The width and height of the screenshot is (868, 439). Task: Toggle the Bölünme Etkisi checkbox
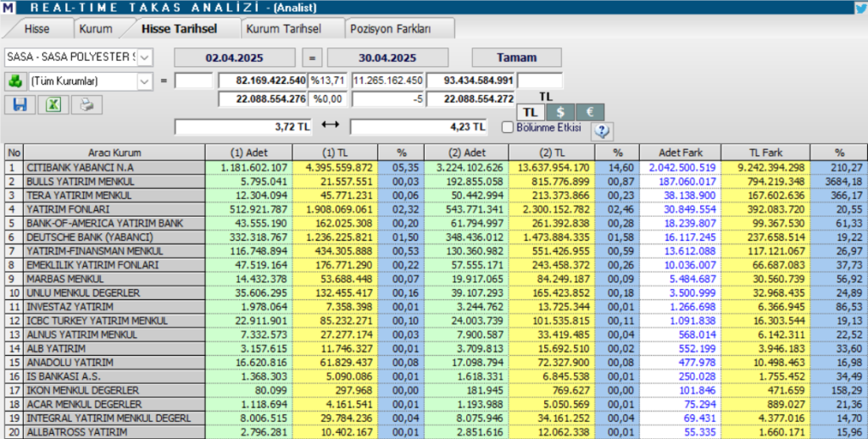507,127
